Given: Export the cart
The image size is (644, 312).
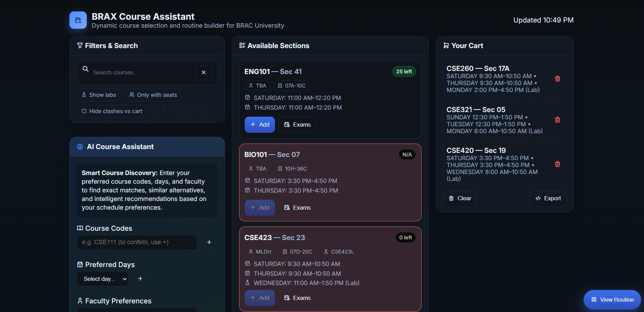Looking at the screenshot, I should coord(548,199).
